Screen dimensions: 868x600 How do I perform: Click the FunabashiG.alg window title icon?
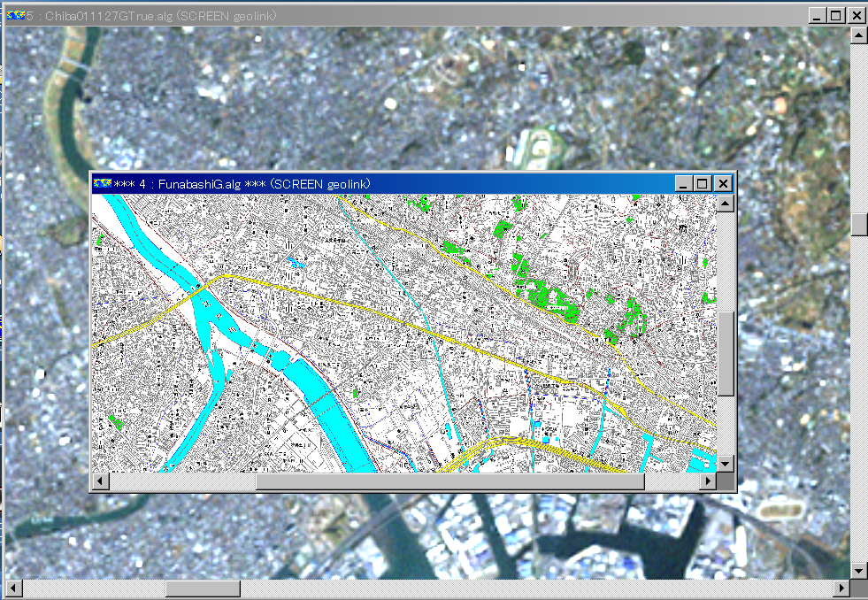click(103, 183)
